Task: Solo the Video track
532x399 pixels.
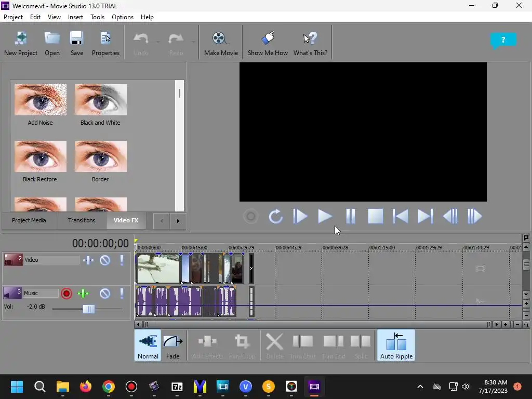Action: click(x=122, y=260)
